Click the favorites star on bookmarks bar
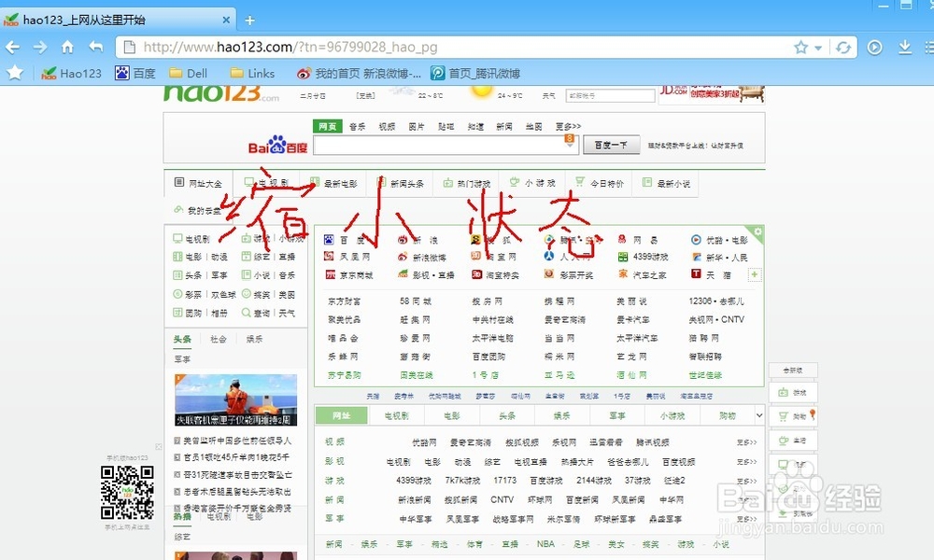 click(x=15, y=73)
